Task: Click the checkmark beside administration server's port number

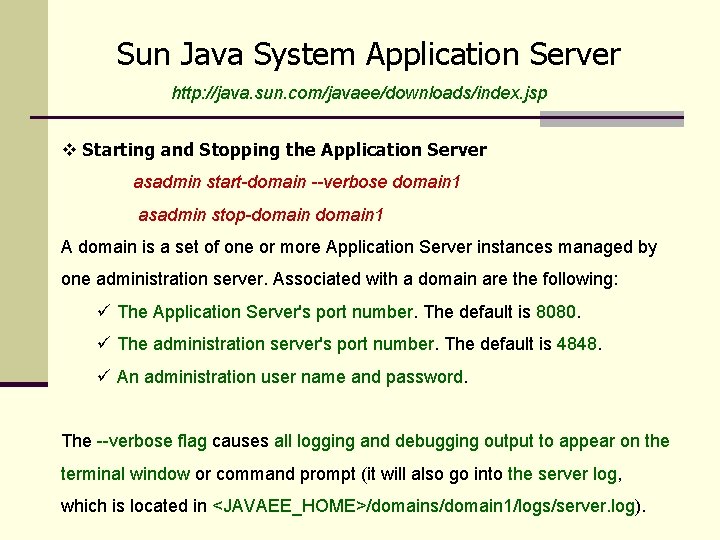Action: [104, 343]
